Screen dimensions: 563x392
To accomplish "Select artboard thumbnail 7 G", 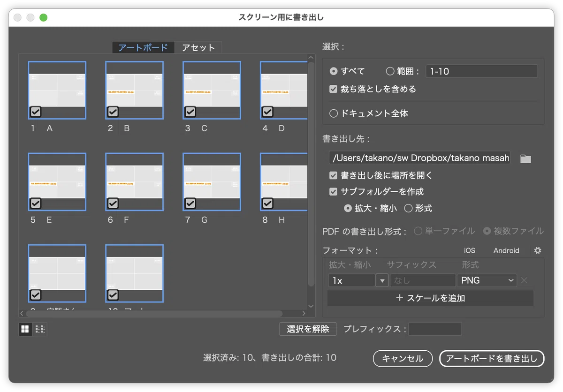I will (212, 181).
